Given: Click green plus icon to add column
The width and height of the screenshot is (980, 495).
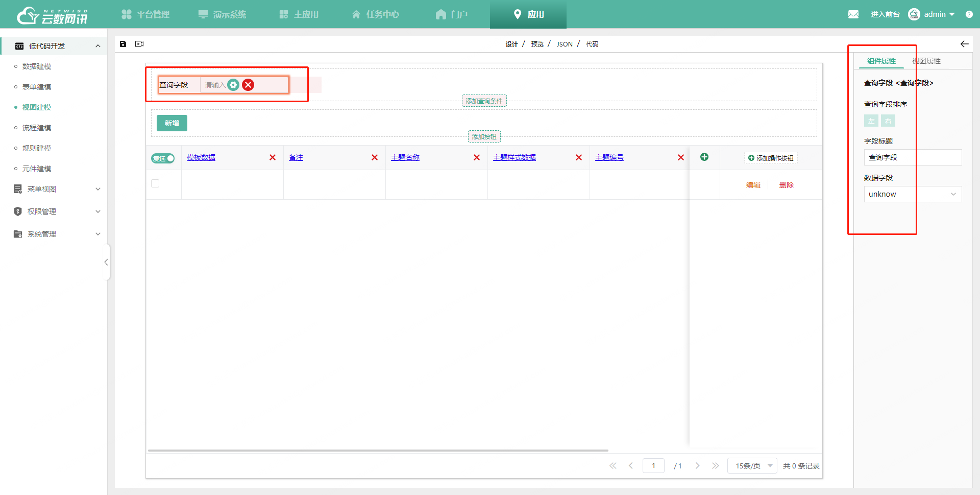Looking at the screenshot, I should pos(704,157).
